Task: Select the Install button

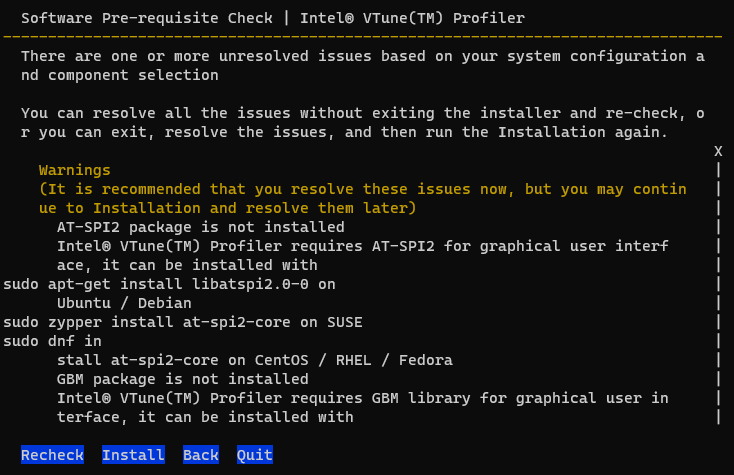Action: [x=133, y=455]
